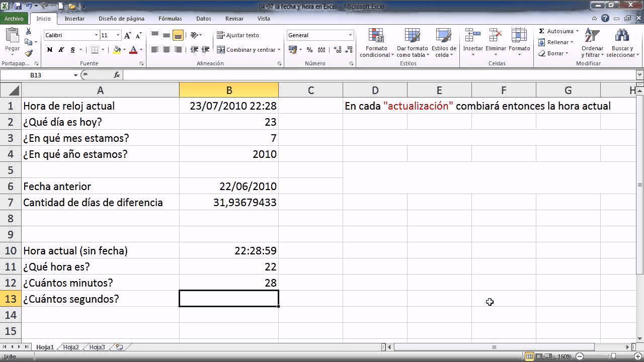Switch to the Fórmulas tab
This screenshot has width=644, height=362.
pyautogui.click(x=170, y=19)
